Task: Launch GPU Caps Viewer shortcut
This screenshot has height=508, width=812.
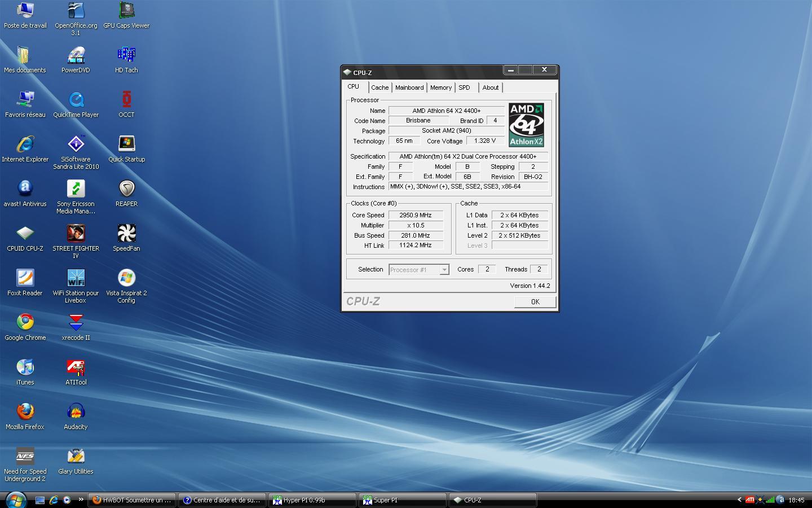Action: [x=126, y=15]
